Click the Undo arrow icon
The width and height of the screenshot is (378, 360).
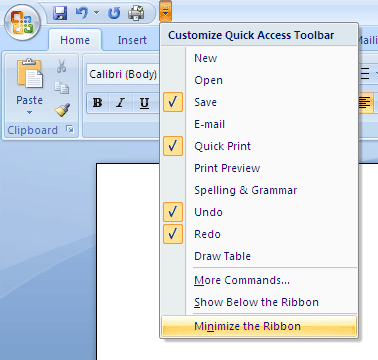81,13
